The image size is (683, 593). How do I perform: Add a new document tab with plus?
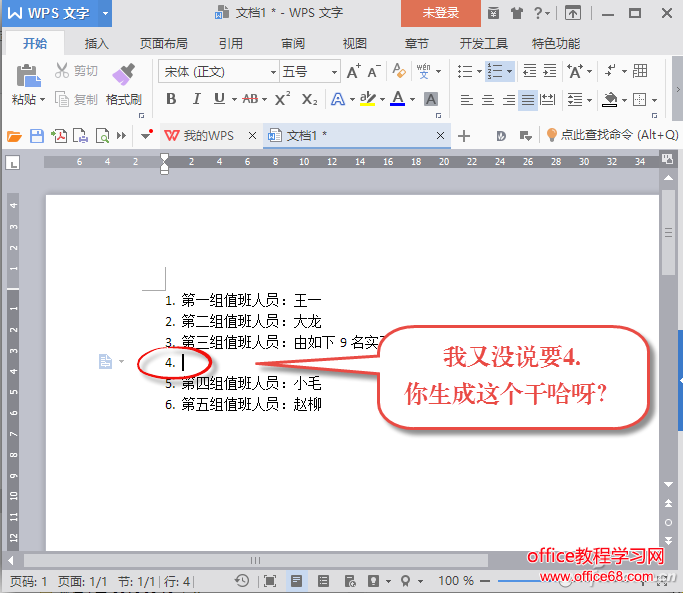coord(464,136)
